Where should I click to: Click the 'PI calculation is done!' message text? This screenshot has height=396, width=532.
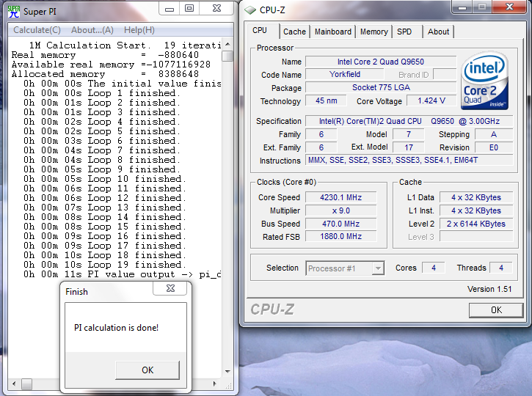click(116, 328)
